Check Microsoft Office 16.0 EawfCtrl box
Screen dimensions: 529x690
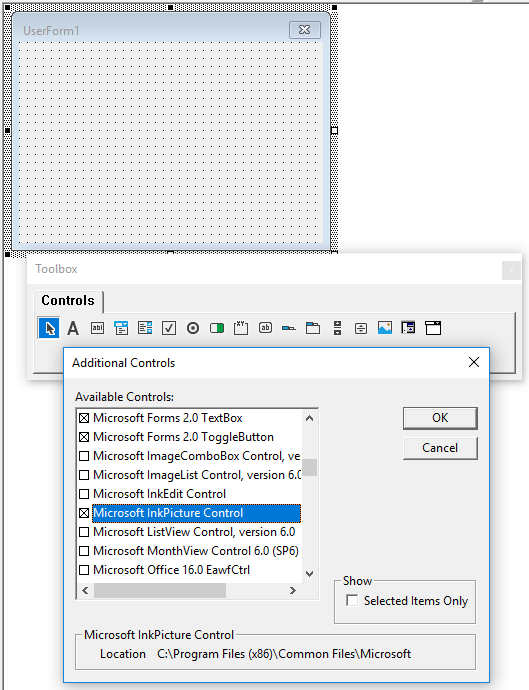coord(84,570)
